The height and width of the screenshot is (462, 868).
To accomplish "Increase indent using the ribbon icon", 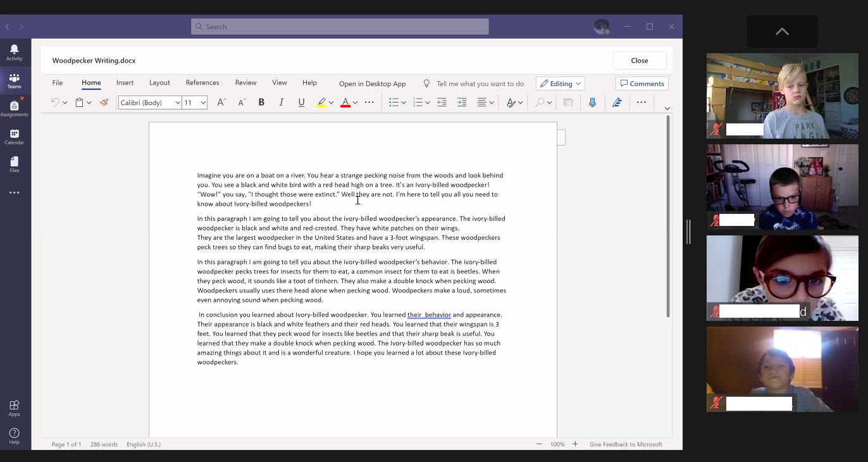I will pos(462,103).
